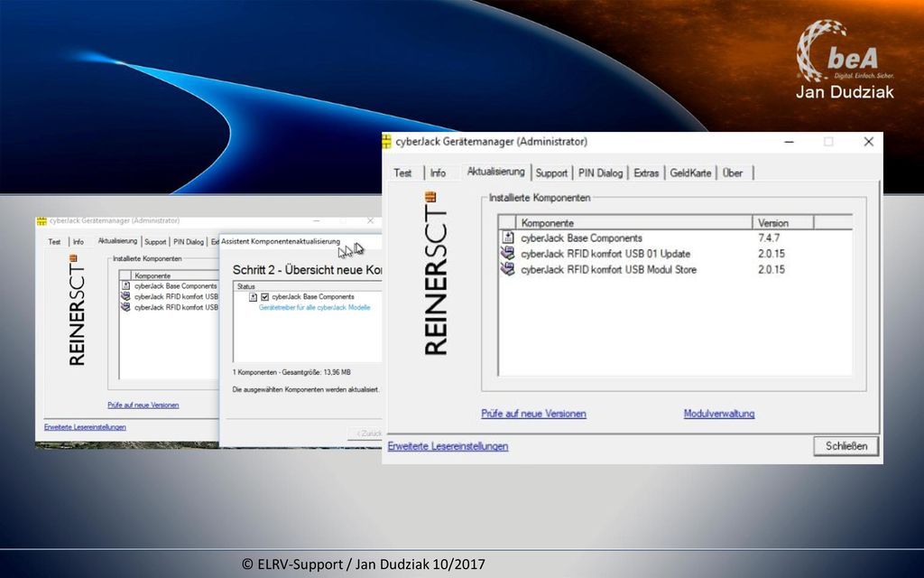Close the larger Gerätemanager window
Screen dimensions: 924x578
point(869,142)
